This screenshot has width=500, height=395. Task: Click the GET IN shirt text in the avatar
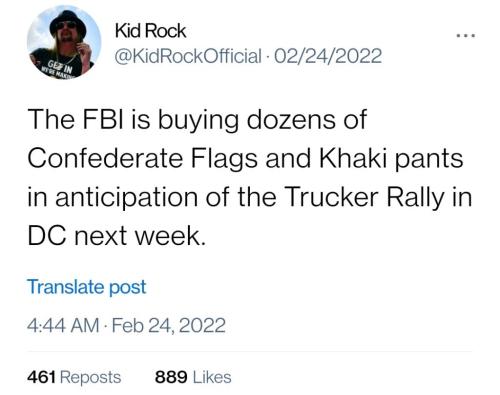click(x=60, y=66)
